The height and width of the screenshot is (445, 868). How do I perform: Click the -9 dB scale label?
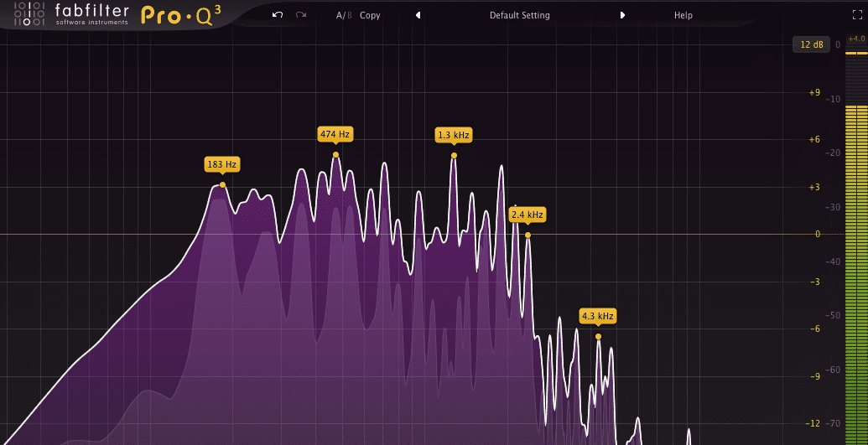pyautogui.click(x=815, y=376)
